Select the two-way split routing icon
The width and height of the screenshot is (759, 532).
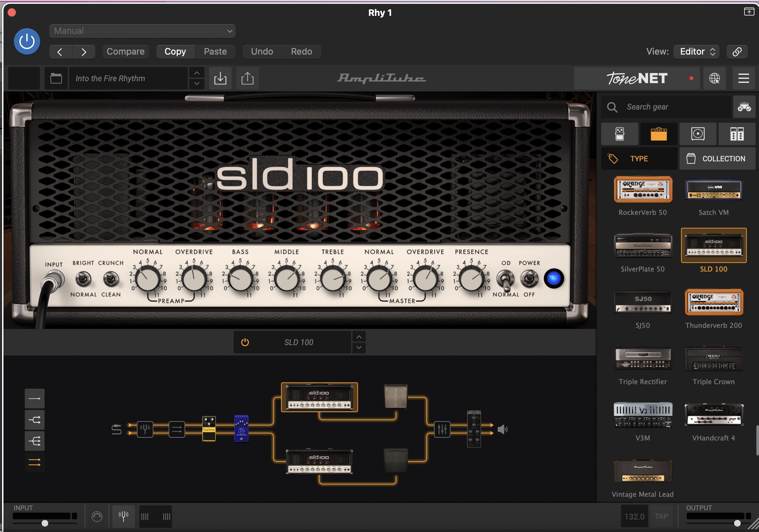[35, 420]
